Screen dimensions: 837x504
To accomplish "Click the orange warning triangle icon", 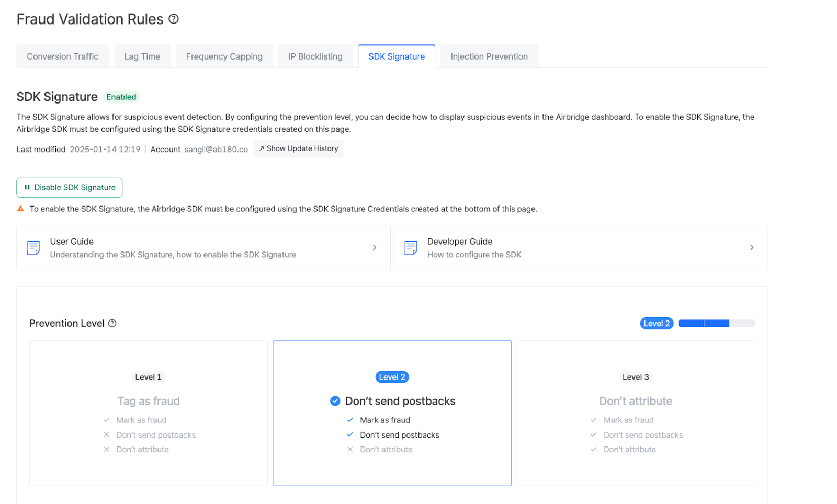I will (x=20, y=208).
